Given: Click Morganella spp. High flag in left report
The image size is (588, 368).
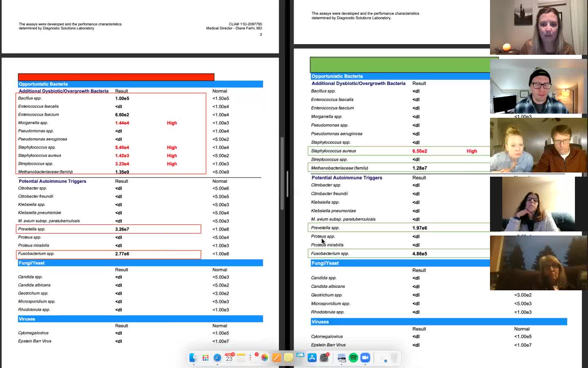Looking at the screenshot, I should point(172,123).
